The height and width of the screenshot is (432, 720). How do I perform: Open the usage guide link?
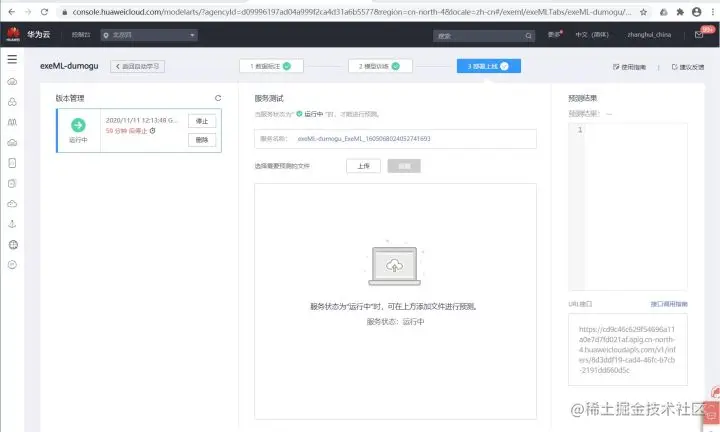coord(630,67)
